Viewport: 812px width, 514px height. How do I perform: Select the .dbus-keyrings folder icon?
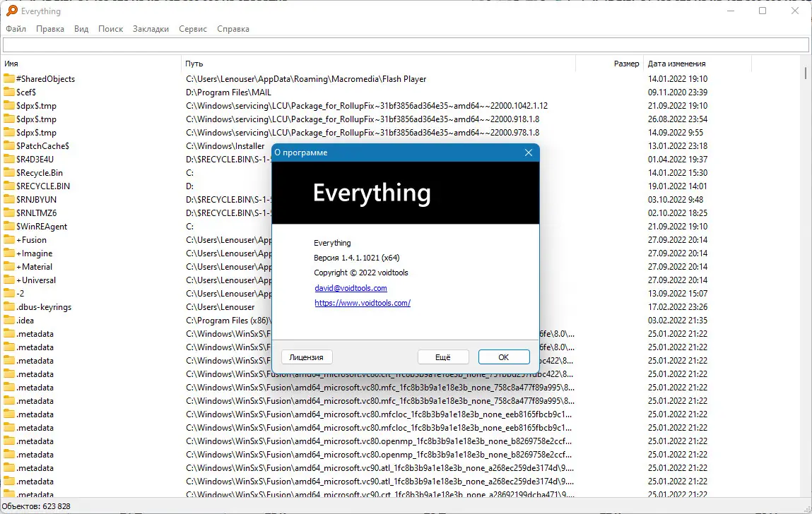[x=8, y=307]
